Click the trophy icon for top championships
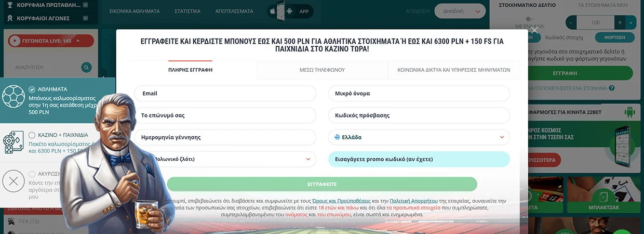The height and width of the screenshot is (234, 644). (x=9, y=5)
